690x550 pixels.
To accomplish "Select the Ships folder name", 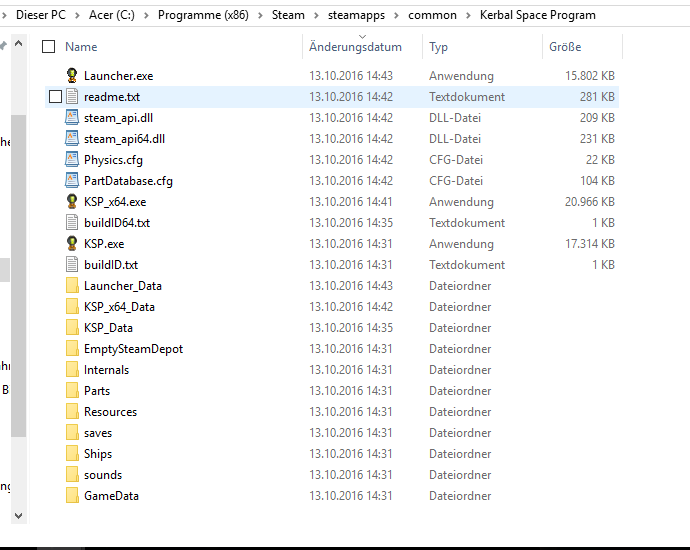I will pos(98,454).
